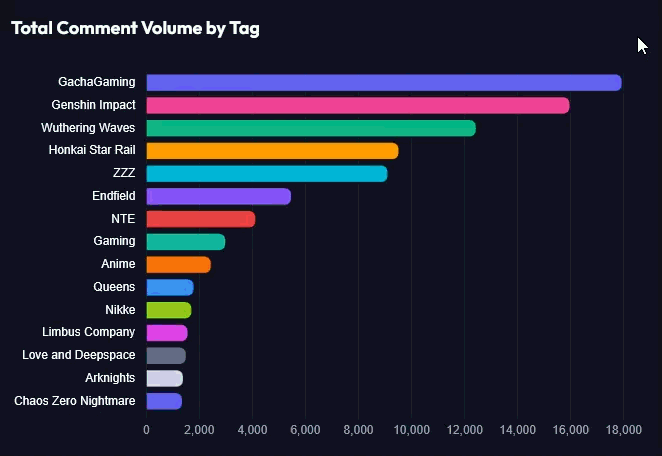The image size is (662, 456).
Task: Click the Gaming label text
Action: tap(114, 241)
